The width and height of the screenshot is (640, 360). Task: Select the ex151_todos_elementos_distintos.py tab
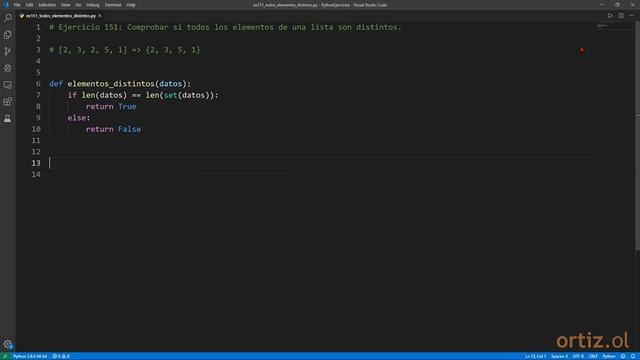pyautogui.click(x=60, y=16)
